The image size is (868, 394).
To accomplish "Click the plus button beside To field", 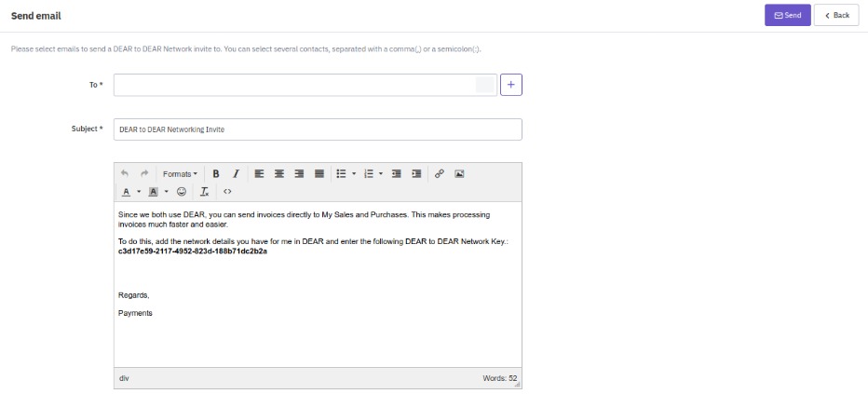I will click(x=511, y=85).
